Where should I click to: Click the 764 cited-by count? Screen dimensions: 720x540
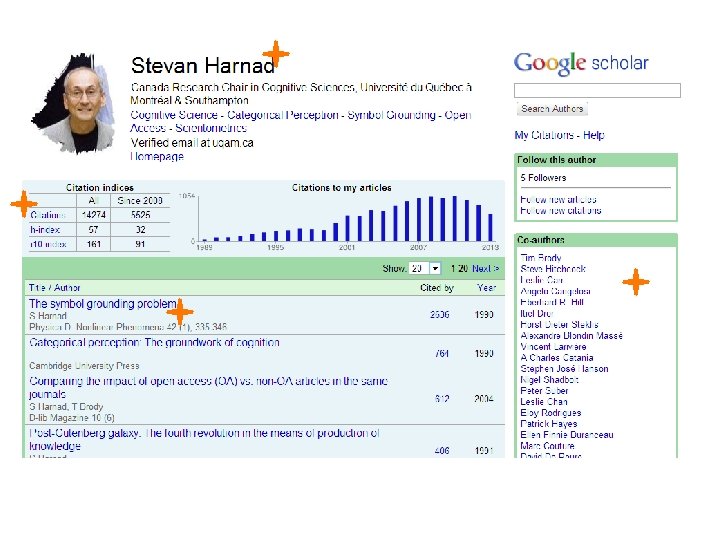pyautogui.click(x=441, y=354)
